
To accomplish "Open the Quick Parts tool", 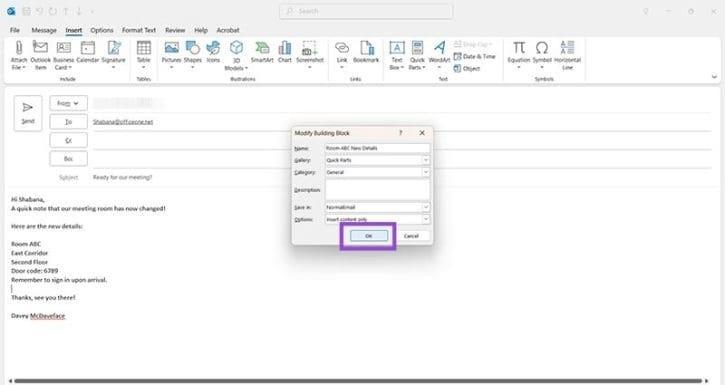I will tap(417, 48).
